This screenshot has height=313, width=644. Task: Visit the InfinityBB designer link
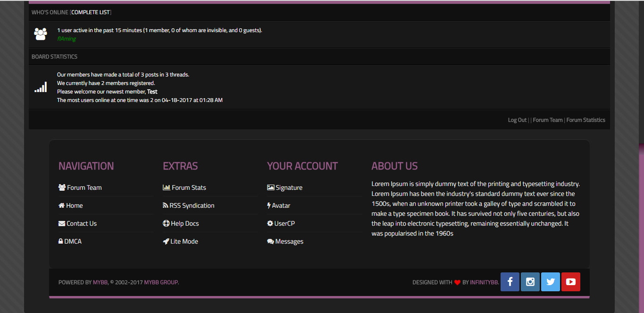484,282
